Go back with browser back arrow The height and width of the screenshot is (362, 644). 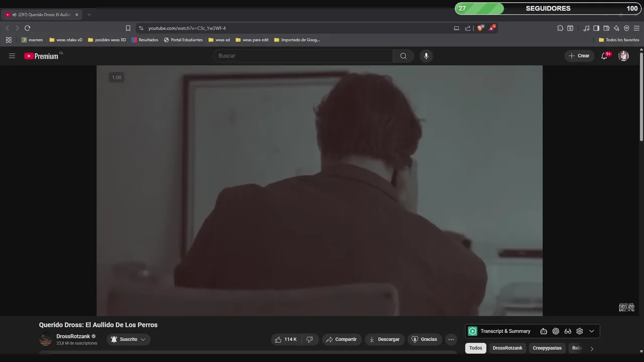(x=7, y=28)
